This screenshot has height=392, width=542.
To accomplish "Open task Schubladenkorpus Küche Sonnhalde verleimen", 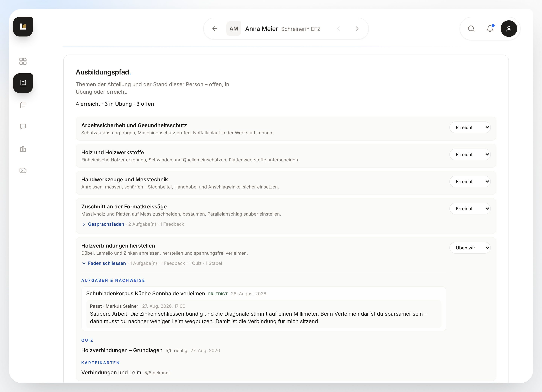I will pos(145,294).
